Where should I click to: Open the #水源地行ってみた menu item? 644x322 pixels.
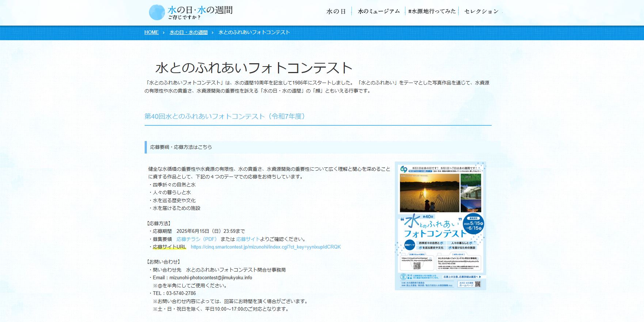pyautogui.click(x=432, y=11)
